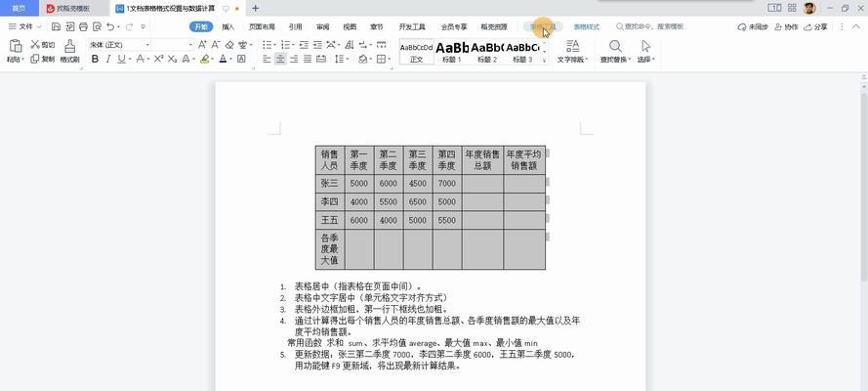
Task: Click the 张三 cell in the table
Action: (x=329, y=184)
